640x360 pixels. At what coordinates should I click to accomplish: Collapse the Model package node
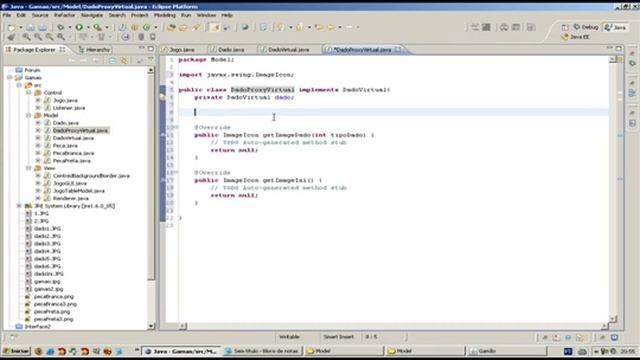pyautogui.click(x=28, y=116)
